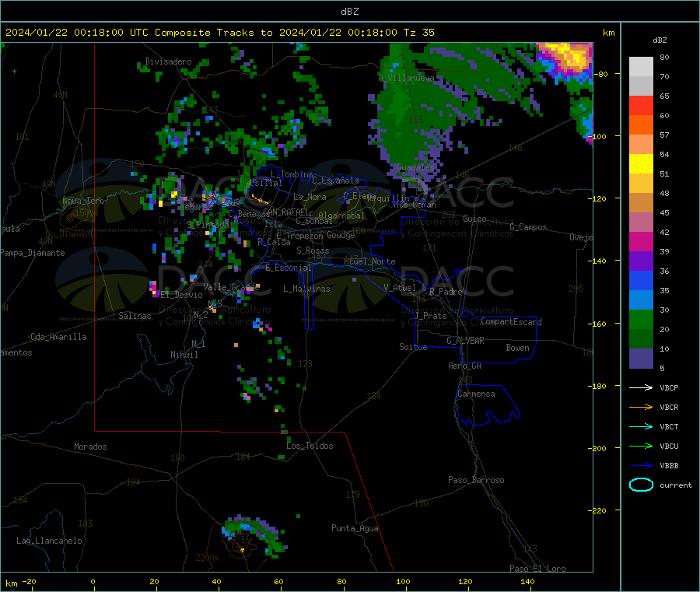Click the white VBCP arrow legend icon

tap(641, 387)
